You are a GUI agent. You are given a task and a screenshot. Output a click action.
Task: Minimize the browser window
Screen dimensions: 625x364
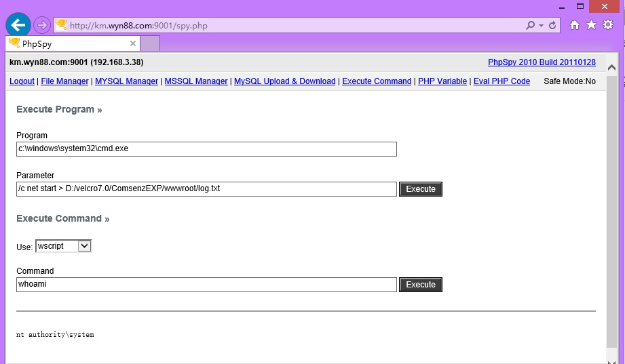pyautogui.click(x=562, y=7)
